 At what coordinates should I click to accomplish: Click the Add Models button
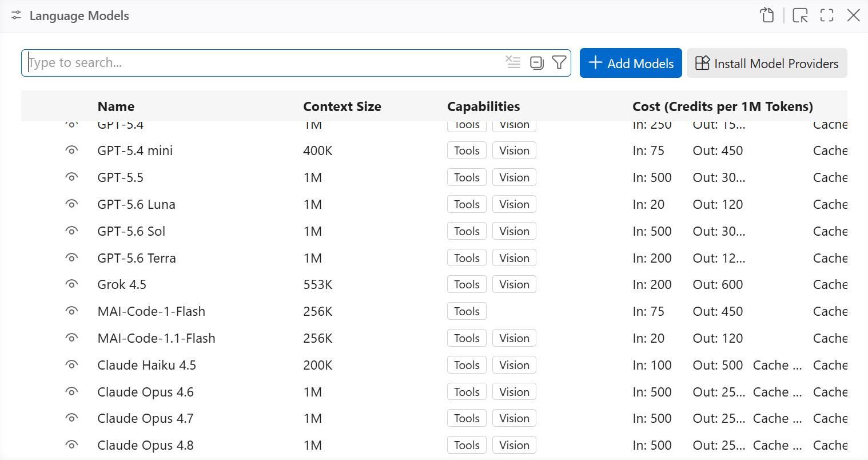631,63
